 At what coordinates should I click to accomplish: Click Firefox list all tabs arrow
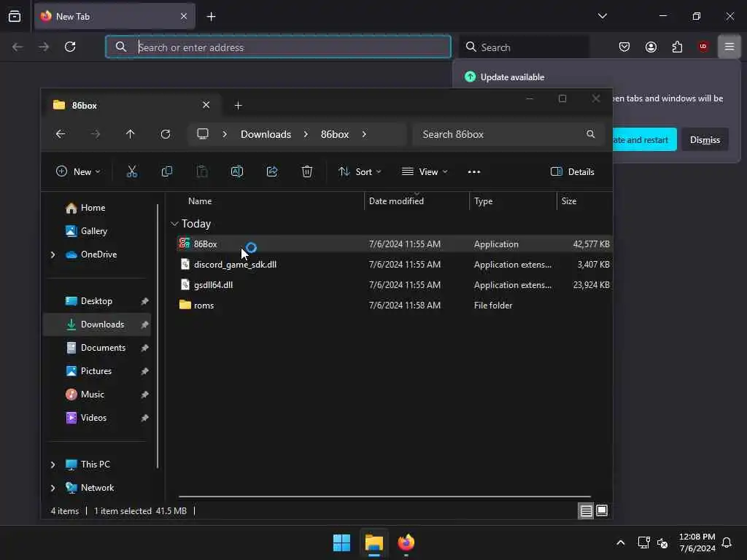point(602,16)
